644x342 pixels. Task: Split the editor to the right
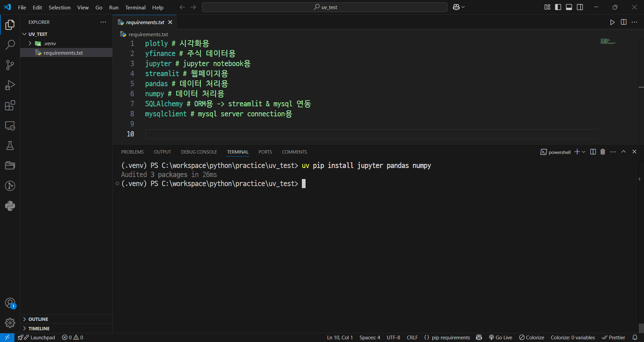(x=624, y=22)
